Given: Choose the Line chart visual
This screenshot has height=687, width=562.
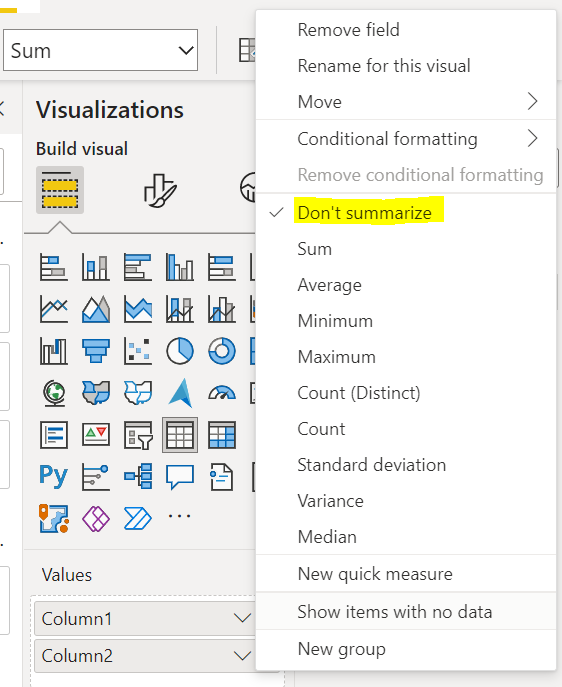Looking at the screenshot, I should coord(53,309).
